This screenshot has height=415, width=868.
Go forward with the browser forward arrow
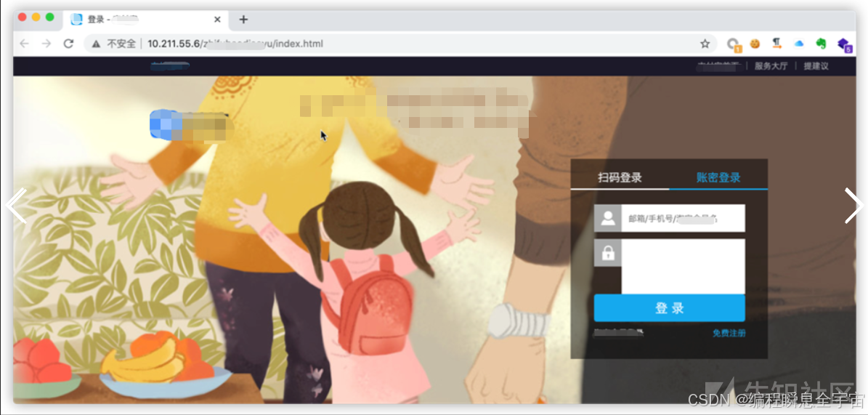point(46,44)
